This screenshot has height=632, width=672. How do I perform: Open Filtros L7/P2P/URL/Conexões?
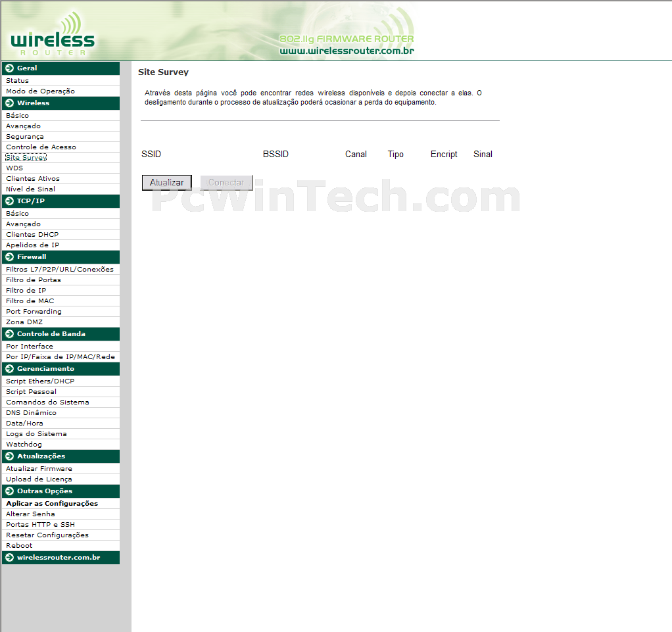(x=60, y=270)
